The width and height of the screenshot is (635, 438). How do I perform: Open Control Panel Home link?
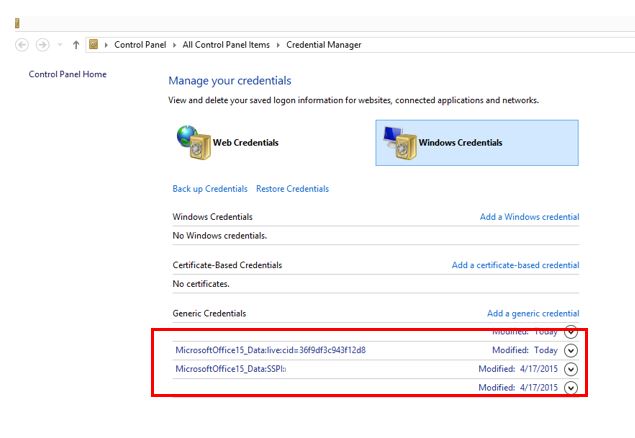[x=68, y=74]
